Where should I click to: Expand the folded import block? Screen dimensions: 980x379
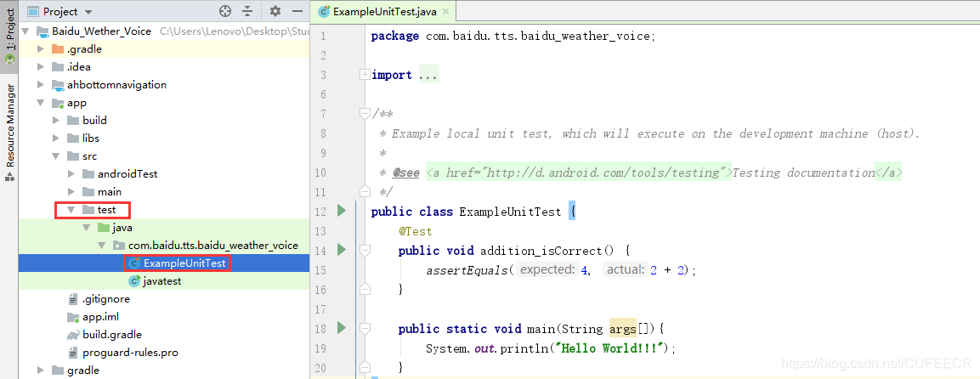coord(365,75)
